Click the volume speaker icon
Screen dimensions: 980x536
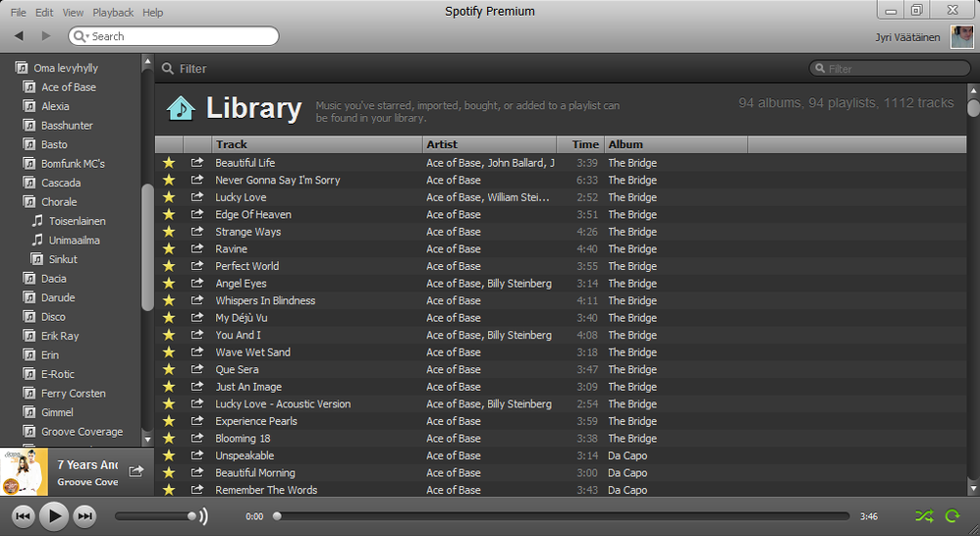click(203, 516)
